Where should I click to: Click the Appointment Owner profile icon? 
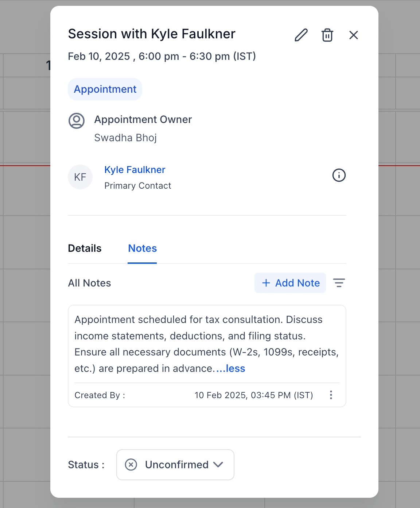pos(77,121)
